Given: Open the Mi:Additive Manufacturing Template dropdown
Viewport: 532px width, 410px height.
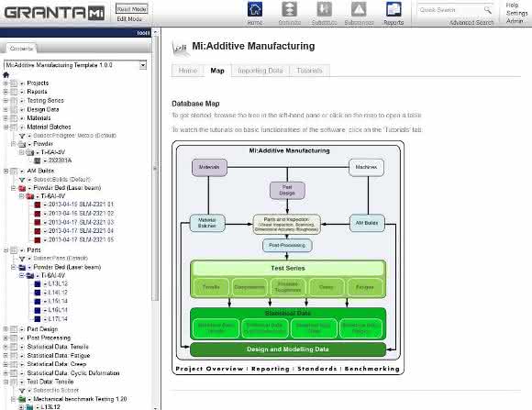Looking at the screenshot, I should [x=143, y=65].
